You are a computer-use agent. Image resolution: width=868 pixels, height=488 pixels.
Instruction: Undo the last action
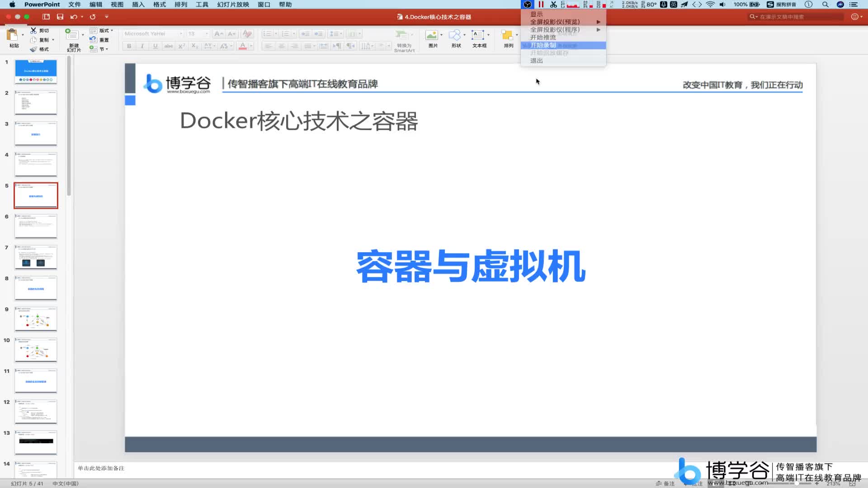coord(74,17)
